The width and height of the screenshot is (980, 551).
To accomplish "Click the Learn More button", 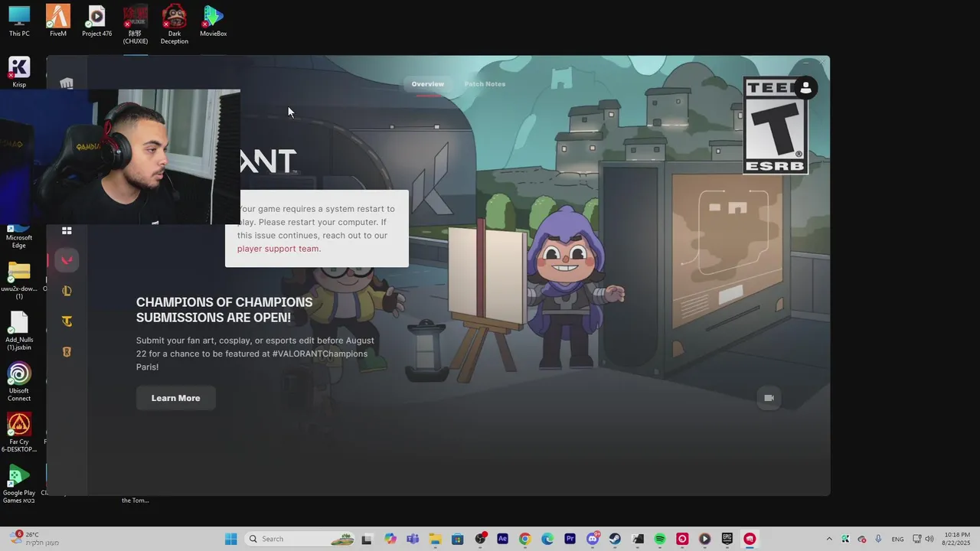I will (x=175, y=398).
